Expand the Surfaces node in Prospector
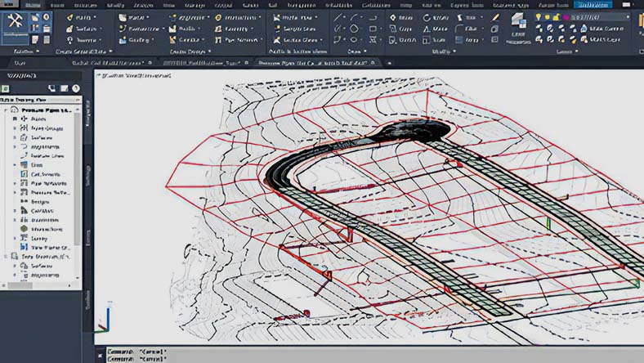 click(x=15, y=137)
